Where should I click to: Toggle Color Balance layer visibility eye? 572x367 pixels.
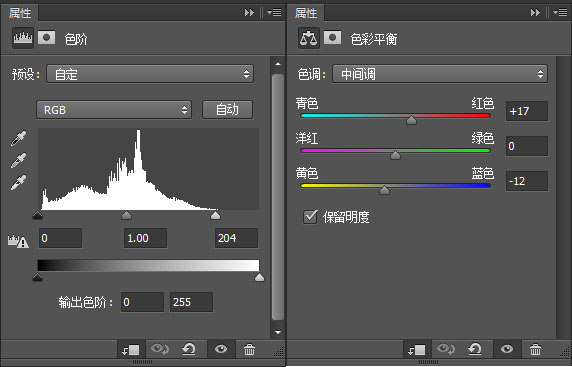[507, 349]
